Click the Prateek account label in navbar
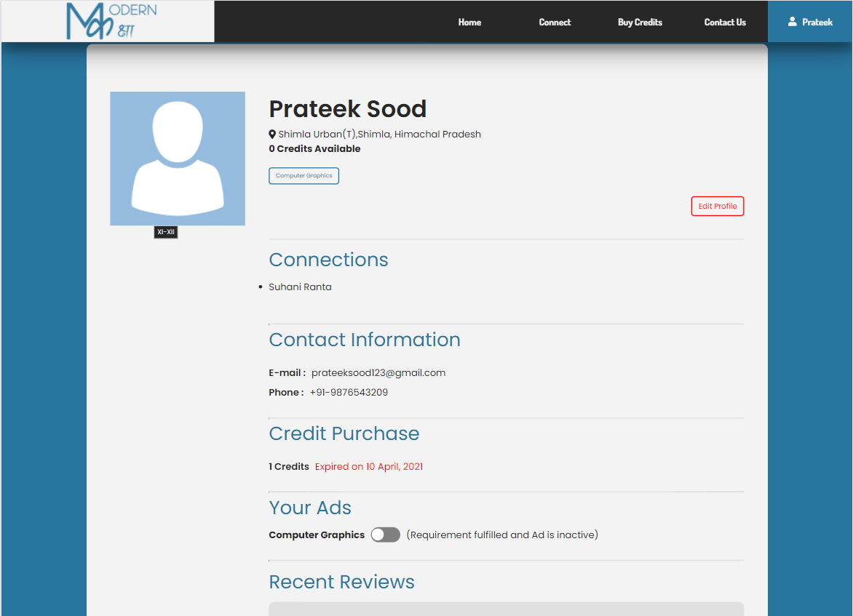 coord(816,22)
